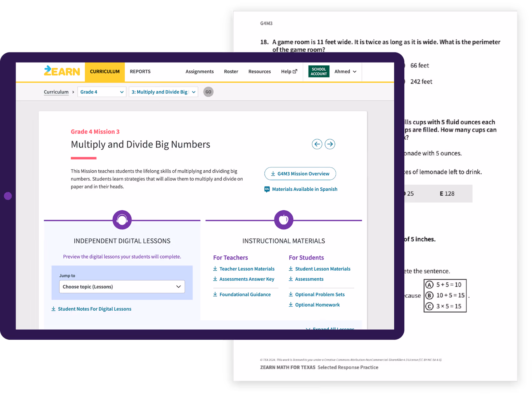The width and height of the screenshot is (532, 396).
Task: Go to the previous mission arrow
Action: click(317, 144)
